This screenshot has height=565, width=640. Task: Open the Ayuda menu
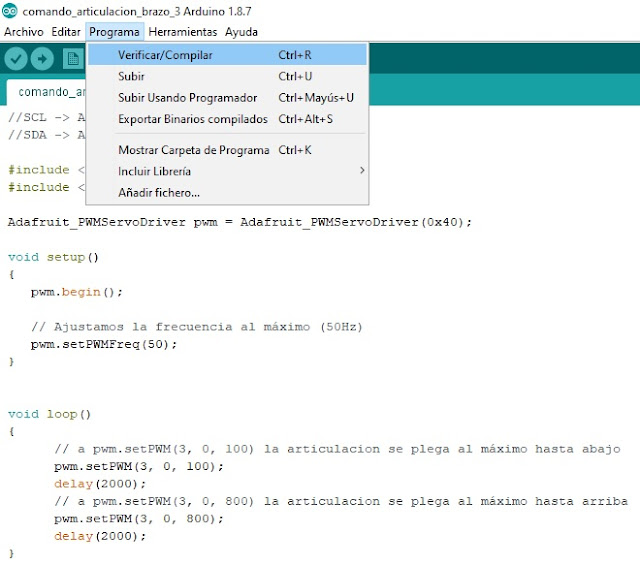point(241,32)
